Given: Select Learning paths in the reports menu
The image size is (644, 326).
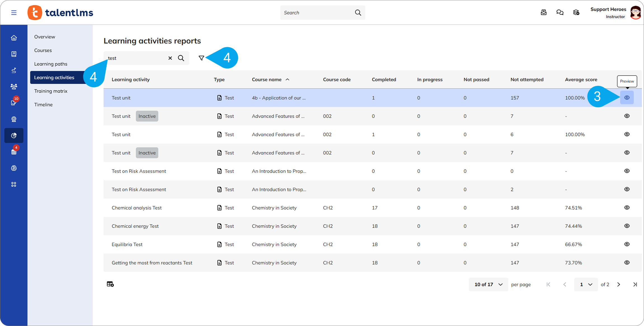Looking at the screenshot, I should (51, 64).
